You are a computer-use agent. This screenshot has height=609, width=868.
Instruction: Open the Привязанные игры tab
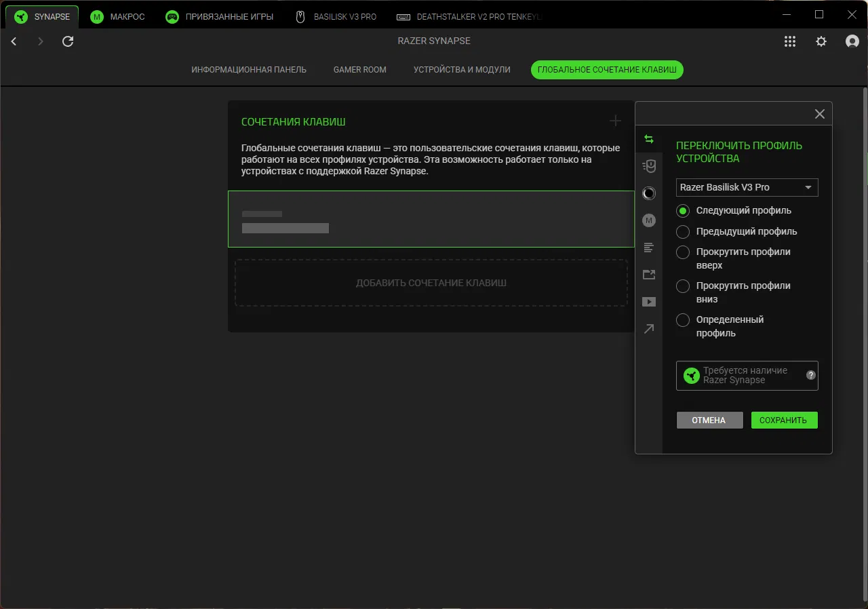point(220,16)
